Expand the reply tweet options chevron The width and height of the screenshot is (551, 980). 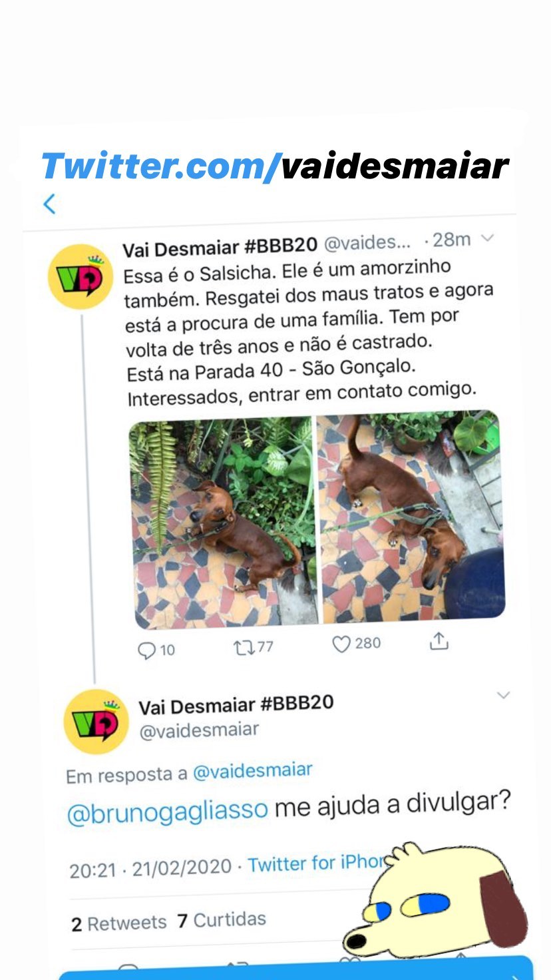tap(503, 695)
